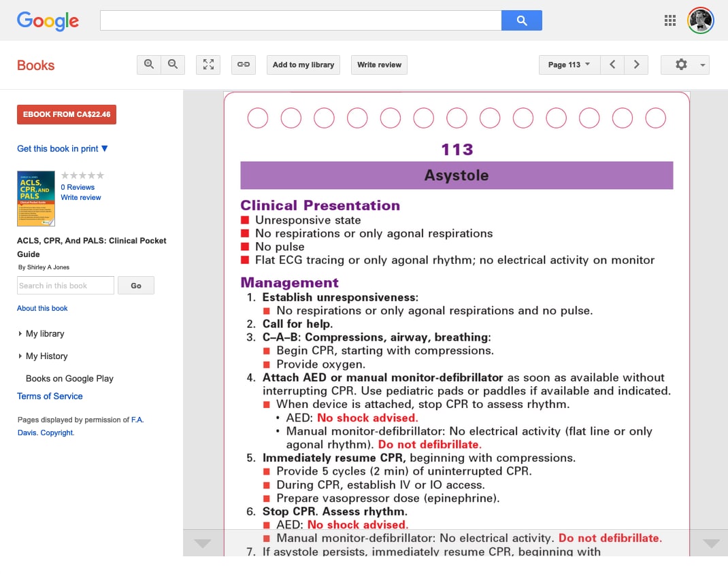Click the 'Call for help.' step

[x=297, y=324]
